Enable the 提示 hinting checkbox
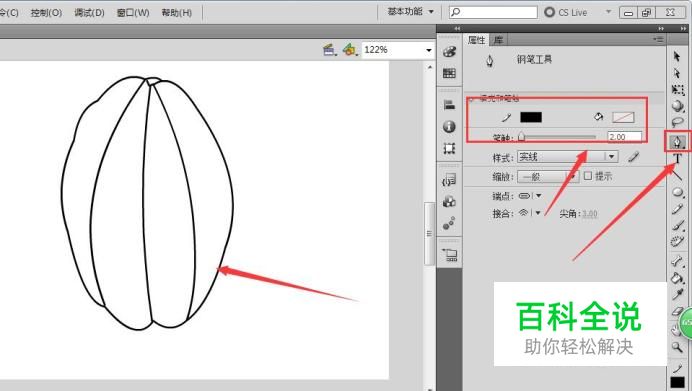The height and width of the screenshot is (391, 692). [588, 176]
